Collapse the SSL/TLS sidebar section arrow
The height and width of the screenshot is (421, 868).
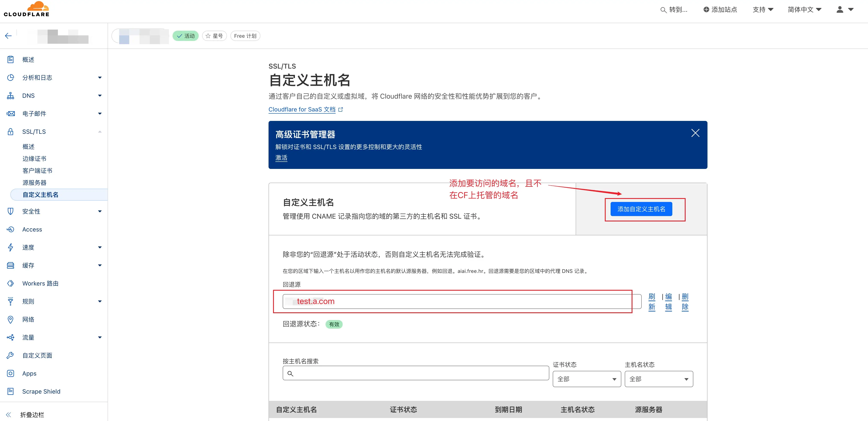(x=100, y=132)
